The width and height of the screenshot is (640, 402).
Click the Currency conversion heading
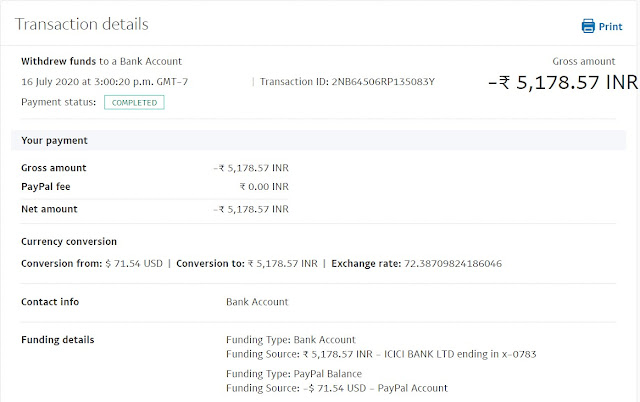click(x=69, y=242)
